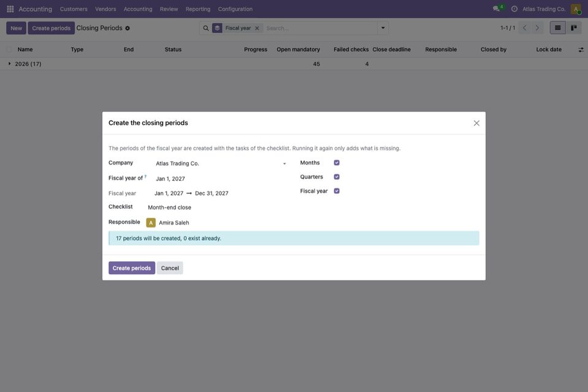Open the Checklist field selection

(x=217, y=207)
